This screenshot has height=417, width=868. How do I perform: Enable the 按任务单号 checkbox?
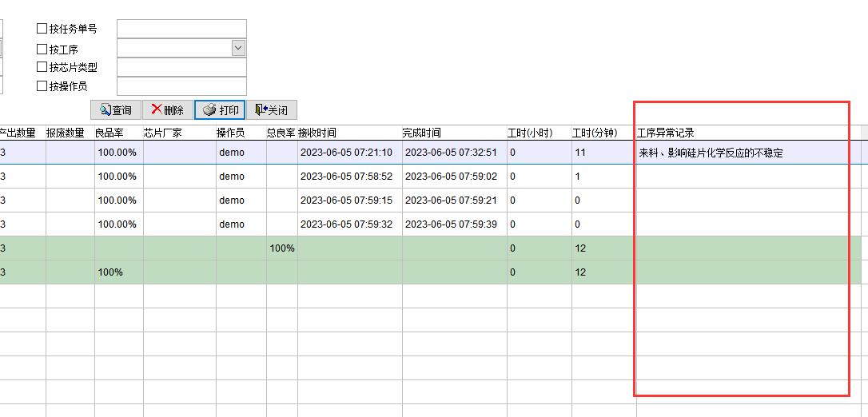(x=42, y=29)
